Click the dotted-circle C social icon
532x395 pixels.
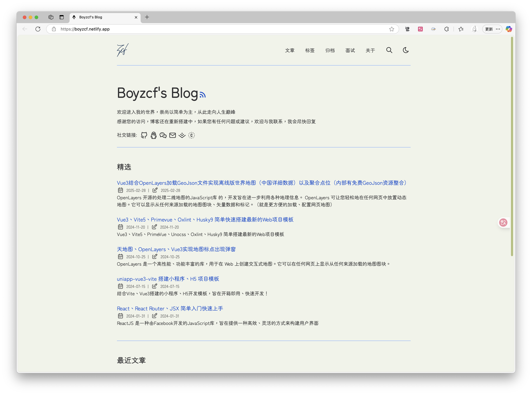pos(192,135)
